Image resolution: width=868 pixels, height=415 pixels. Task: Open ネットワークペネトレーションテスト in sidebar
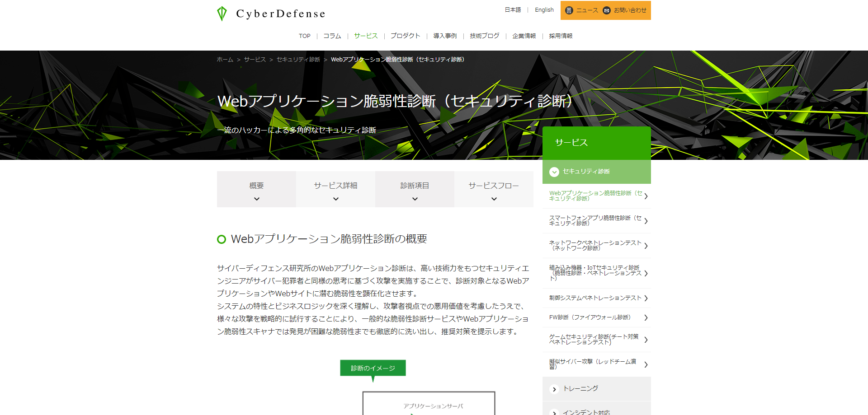click(x=597, y=246)
